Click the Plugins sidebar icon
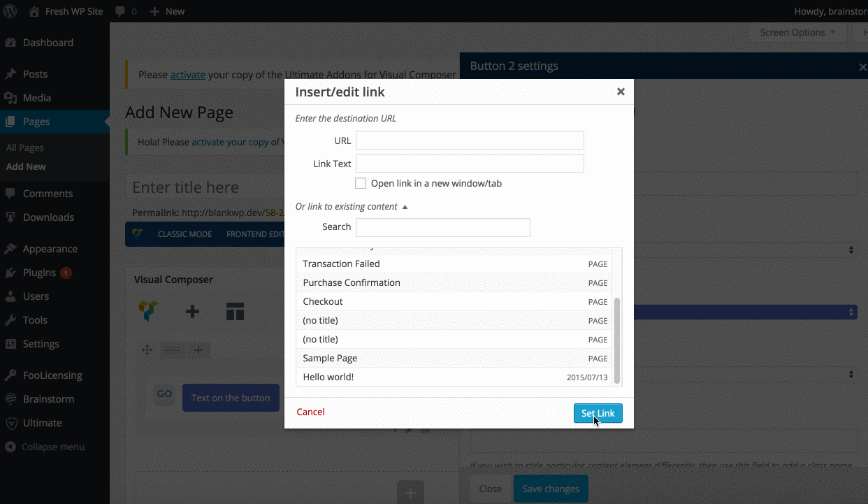Screen dimensions: 868x504 pos(10,273)
